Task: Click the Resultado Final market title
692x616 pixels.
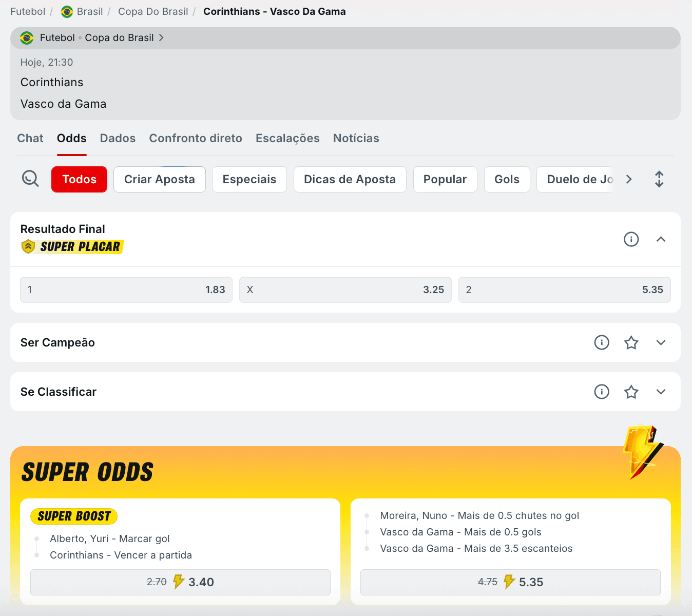Action: 63,229
